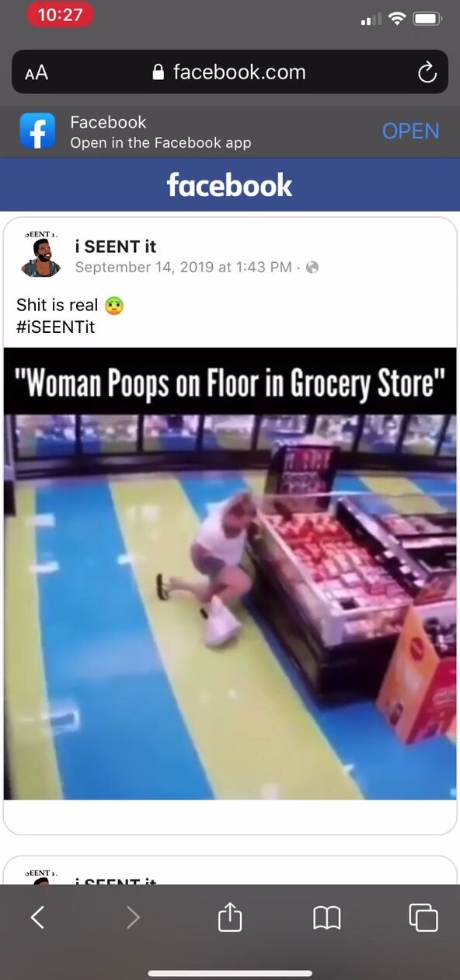
Task: Tap the September 14, 2019 post timestamp
Action: click(183, 268)
